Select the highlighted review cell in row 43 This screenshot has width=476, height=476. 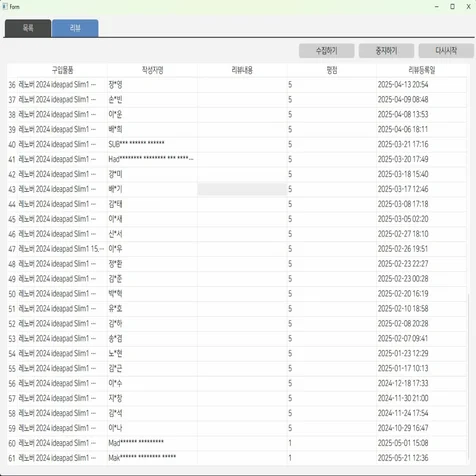coord(242,189)
